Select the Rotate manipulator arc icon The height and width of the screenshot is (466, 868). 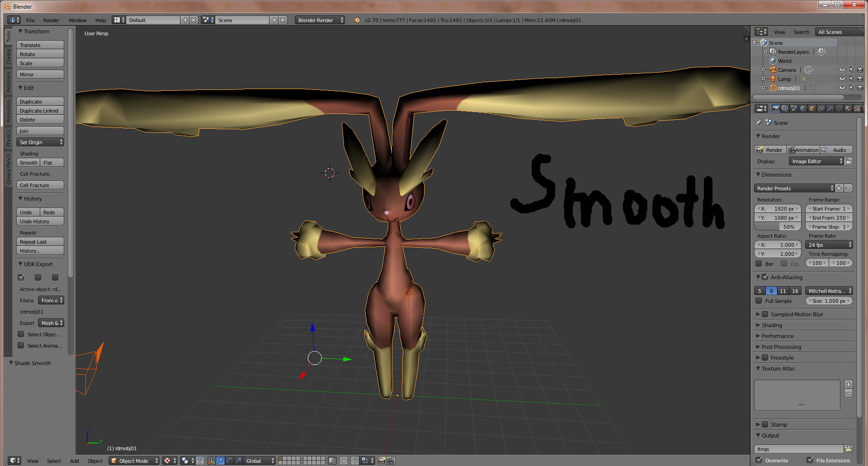(x=229, y=461)
